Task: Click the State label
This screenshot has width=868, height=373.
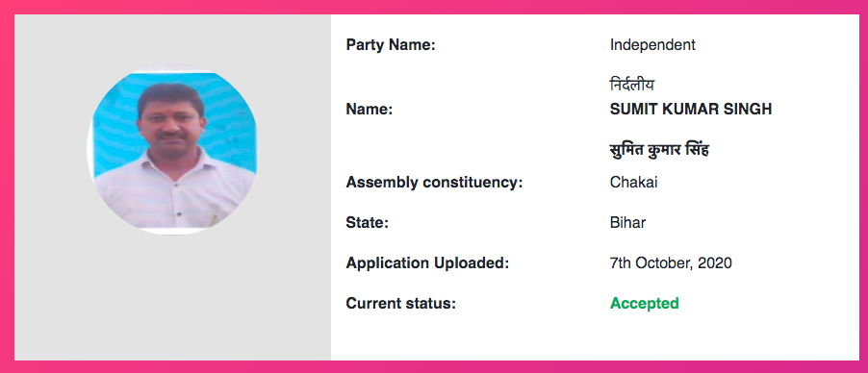Action: point(368,222)
